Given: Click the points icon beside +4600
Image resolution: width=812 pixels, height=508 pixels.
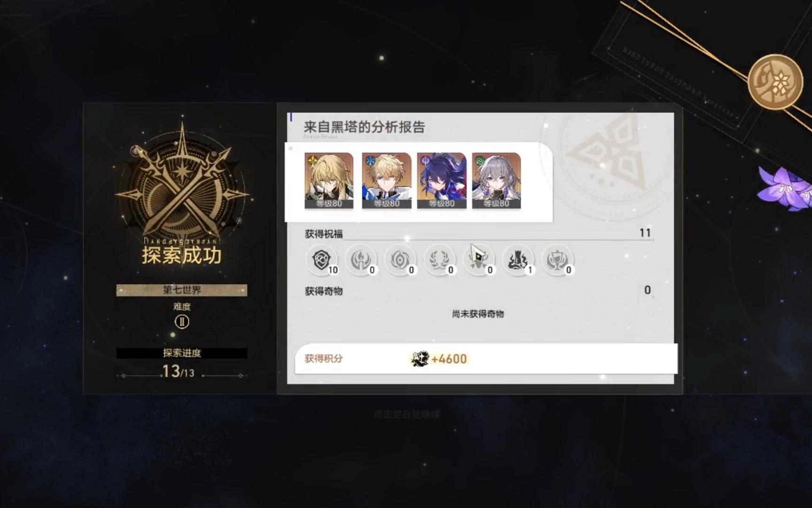Looking at the screenshot, I should (x=420, y=359).
